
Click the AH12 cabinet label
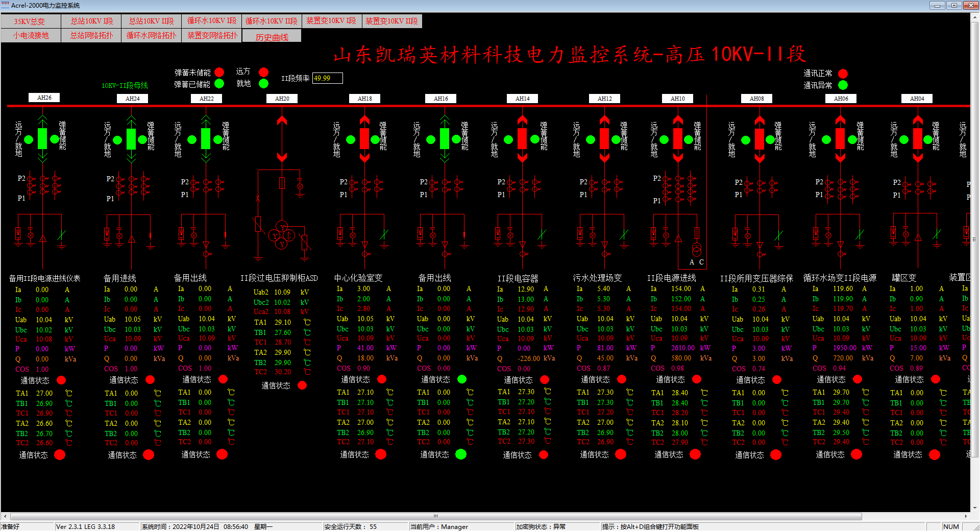(x=604, y=99)
